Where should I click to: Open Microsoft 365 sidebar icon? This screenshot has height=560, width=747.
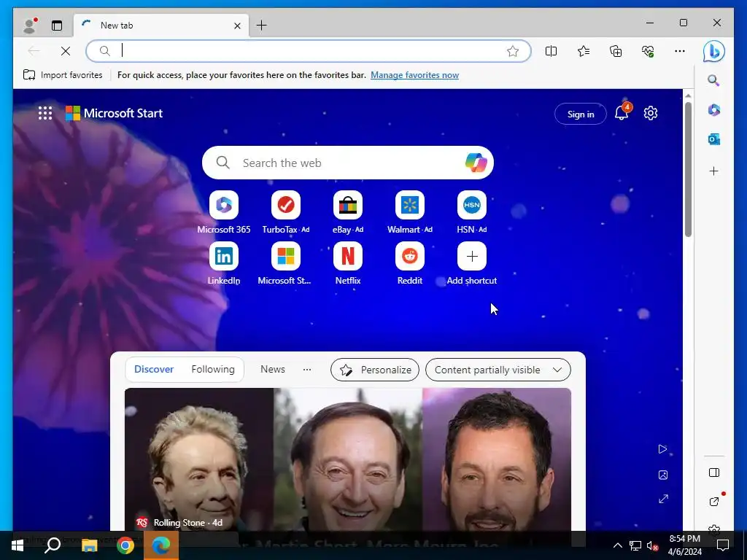[713, 110]
